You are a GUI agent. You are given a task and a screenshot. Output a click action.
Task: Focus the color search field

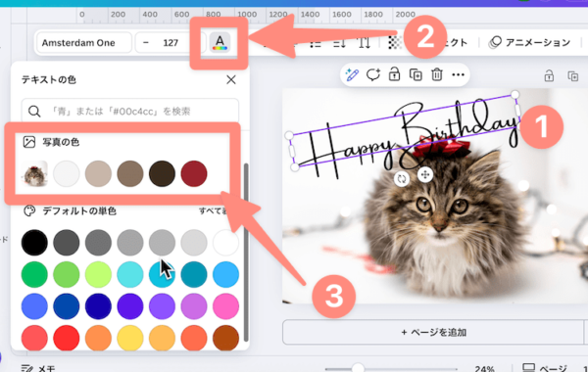pos(130,111)
